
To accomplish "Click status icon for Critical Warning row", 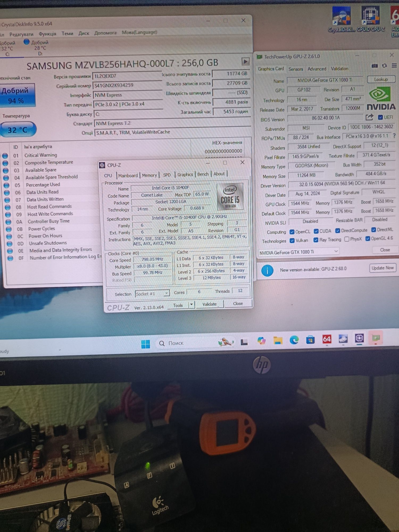I will click(5, 156).
